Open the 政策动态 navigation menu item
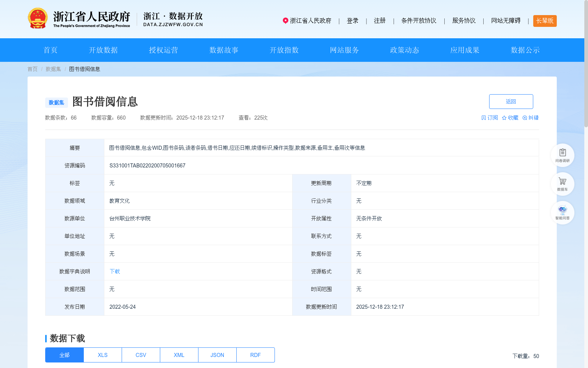588x368 pixels. pos(405,50)
